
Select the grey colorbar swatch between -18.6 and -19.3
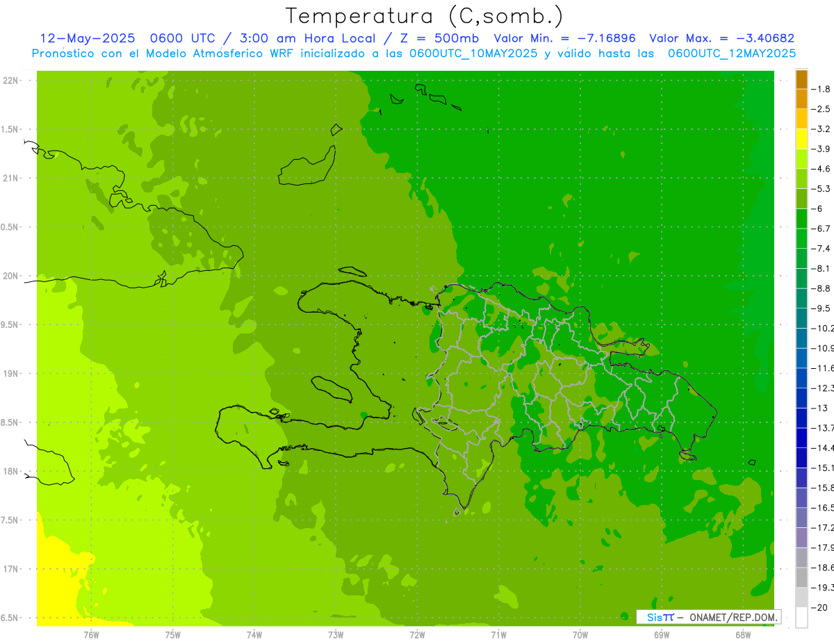tap(801, 578)
